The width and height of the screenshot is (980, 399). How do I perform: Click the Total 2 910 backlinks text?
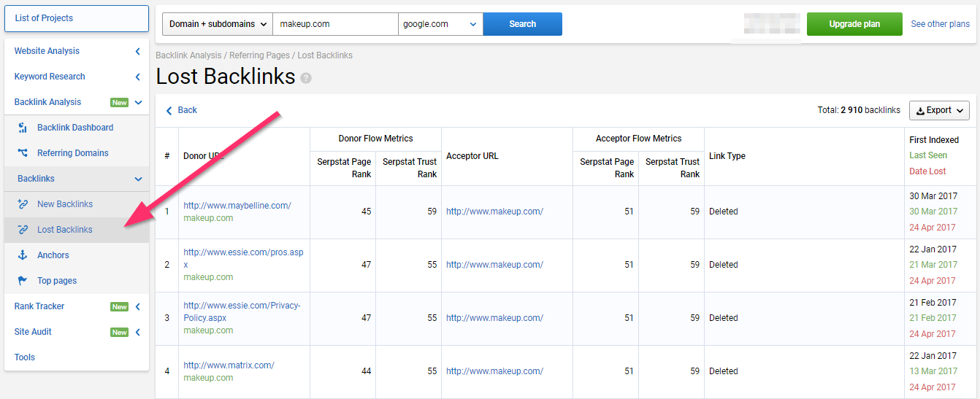click(859, 110)
